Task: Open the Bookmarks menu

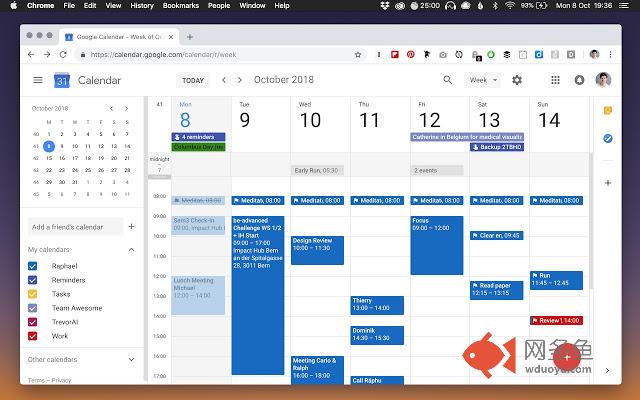Action: pos(180,6)
